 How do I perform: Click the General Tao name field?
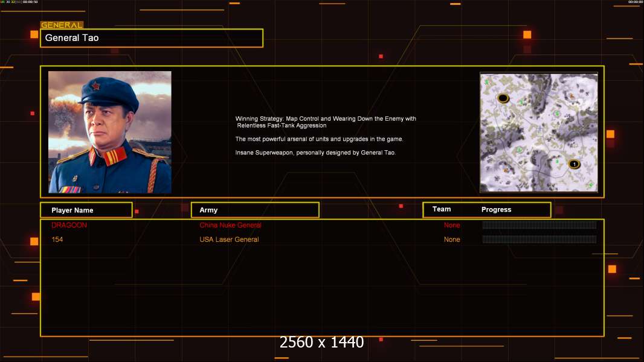152,38
